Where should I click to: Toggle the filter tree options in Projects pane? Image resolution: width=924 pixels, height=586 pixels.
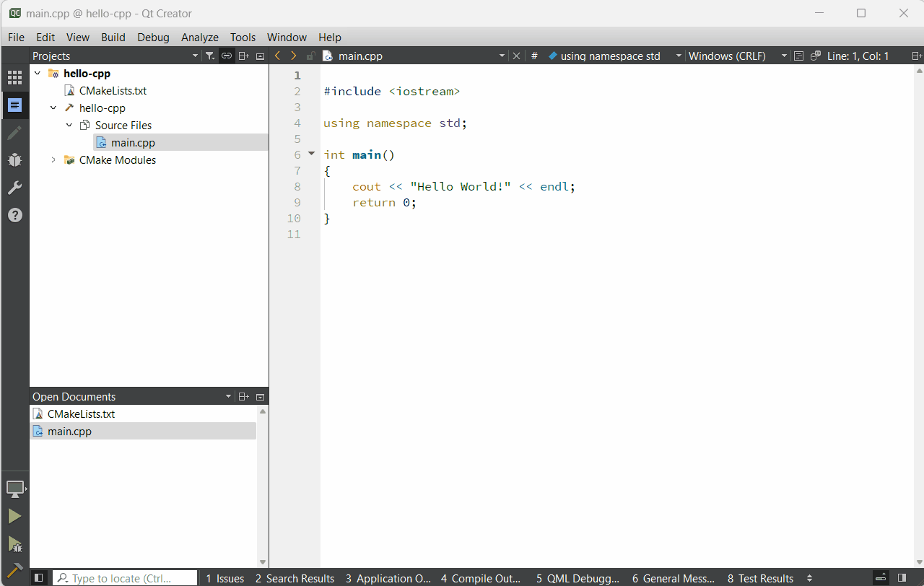point(209,55)
